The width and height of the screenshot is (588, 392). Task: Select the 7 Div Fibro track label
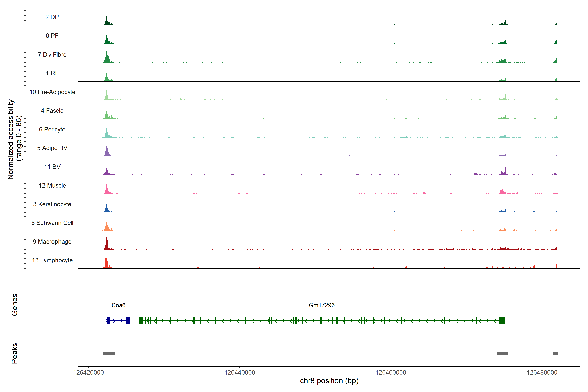click(52, 55)
